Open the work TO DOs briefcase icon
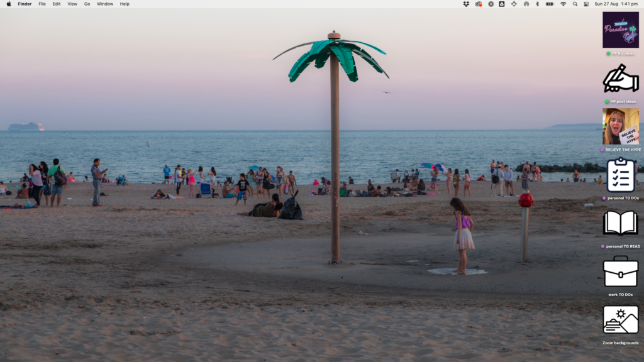 point(620,275)
